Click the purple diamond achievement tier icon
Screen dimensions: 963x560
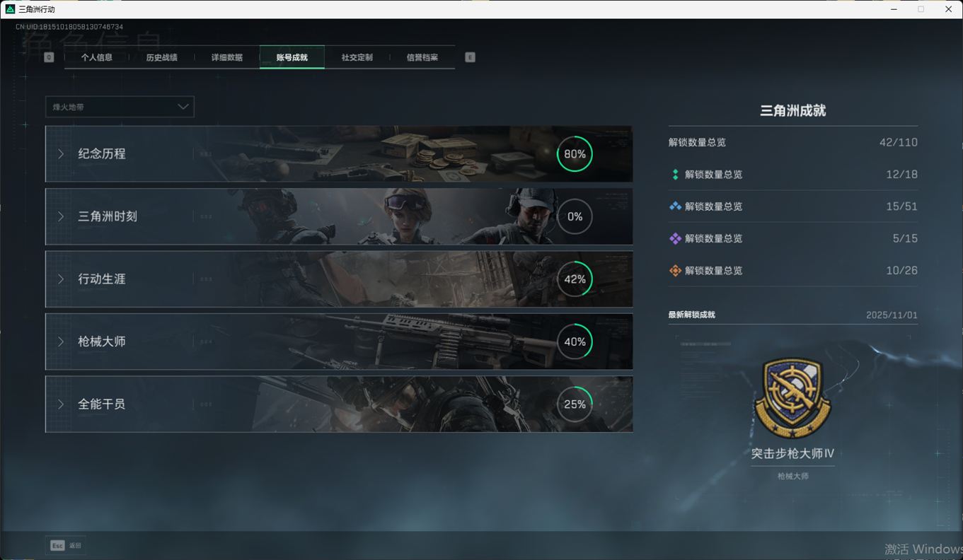point(675,239)
